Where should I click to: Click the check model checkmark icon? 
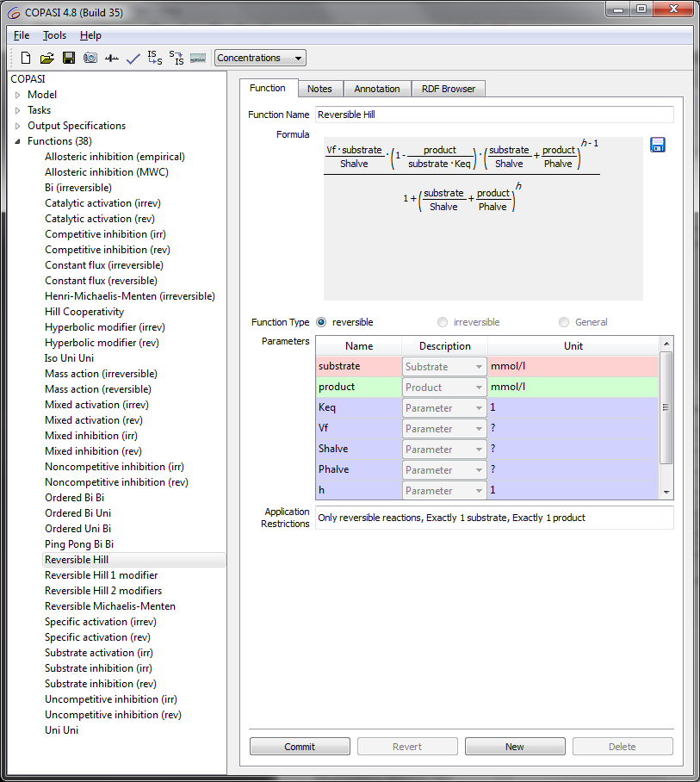click(133, 59)
